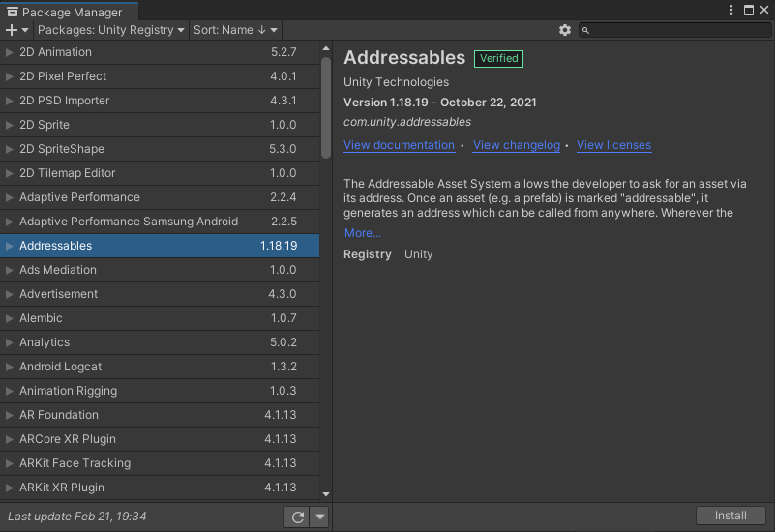Click the Install button

[730, 516]
